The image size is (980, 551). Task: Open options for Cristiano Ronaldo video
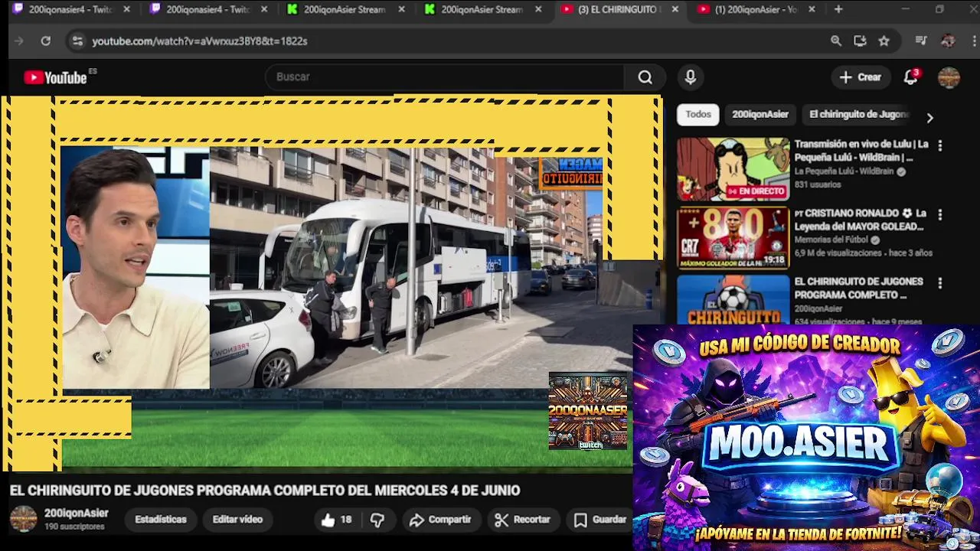[939, 215]
